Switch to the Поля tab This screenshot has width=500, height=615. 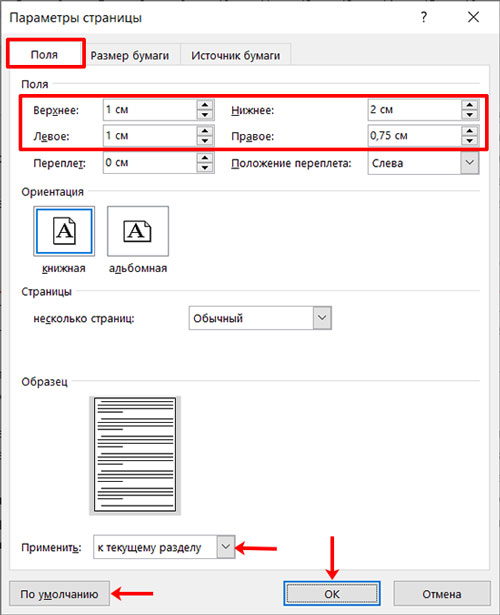tap(44, 54)
